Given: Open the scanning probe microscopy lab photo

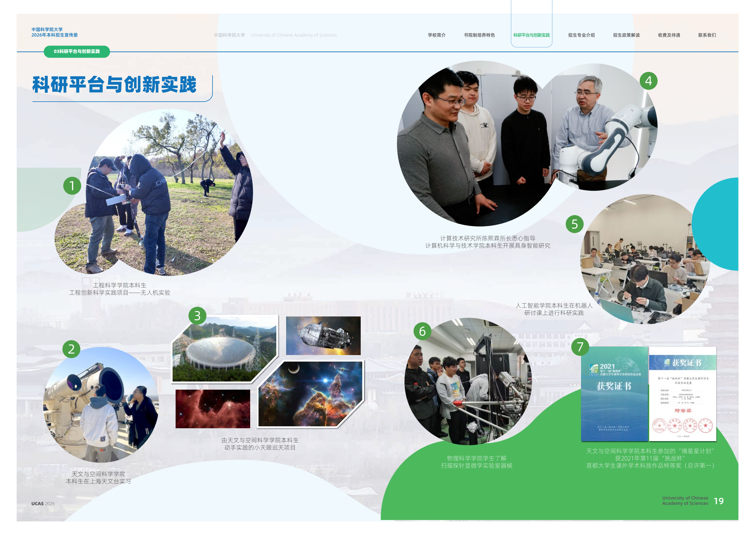Looking at the screenshot, I should [468, 382].
